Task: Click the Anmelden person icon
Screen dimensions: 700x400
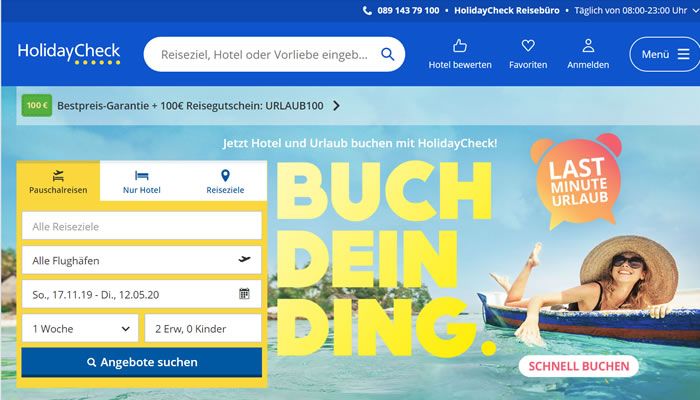Action: (588, 46)
